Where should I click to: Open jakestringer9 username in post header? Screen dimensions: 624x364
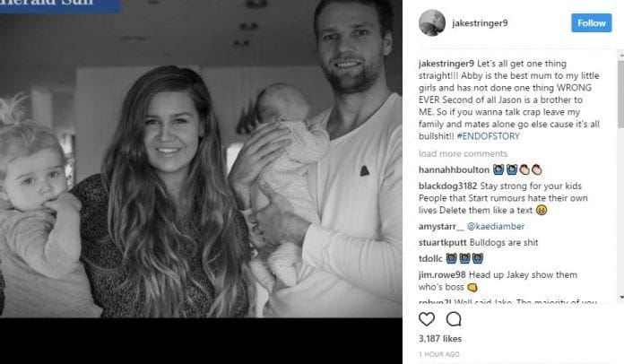pyautogui.click(x=480, y=23)
